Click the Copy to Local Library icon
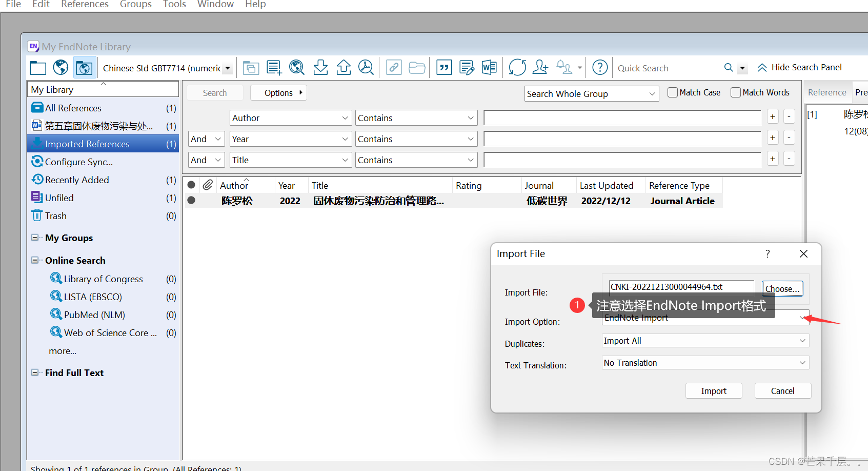Screen dimensions: 868x471 point(251,68)
